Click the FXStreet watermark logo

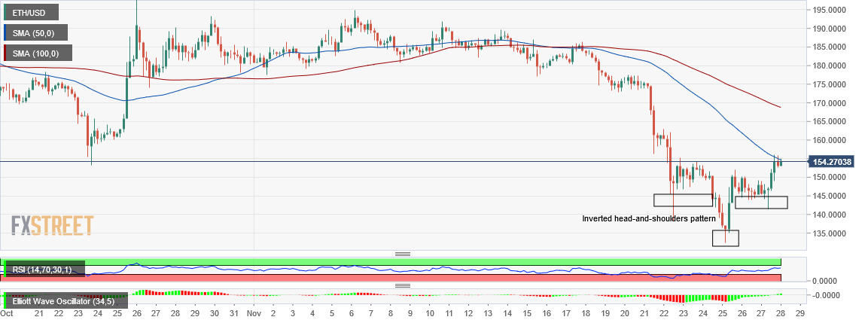[x=52, y=225]
